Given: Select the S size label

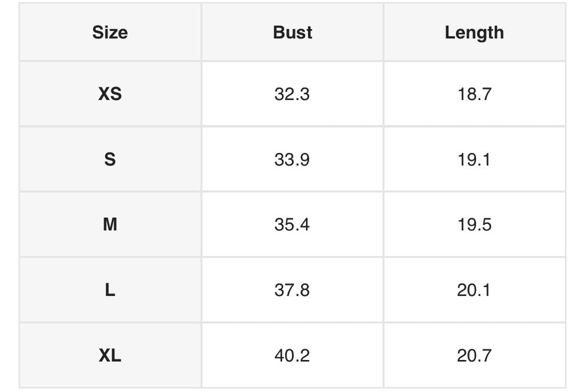Looking at the screenshot, I should [110, 159].
